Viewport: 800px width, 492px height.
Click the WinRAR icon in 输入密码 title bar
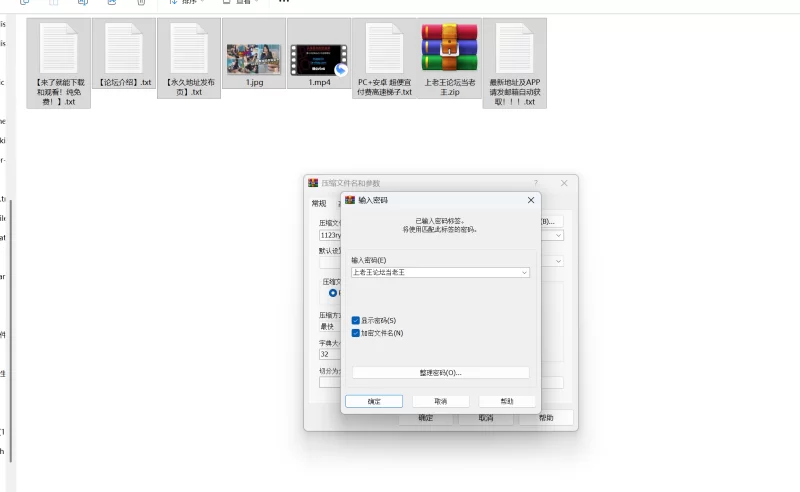pyautogui.click(x=350, y=200)
